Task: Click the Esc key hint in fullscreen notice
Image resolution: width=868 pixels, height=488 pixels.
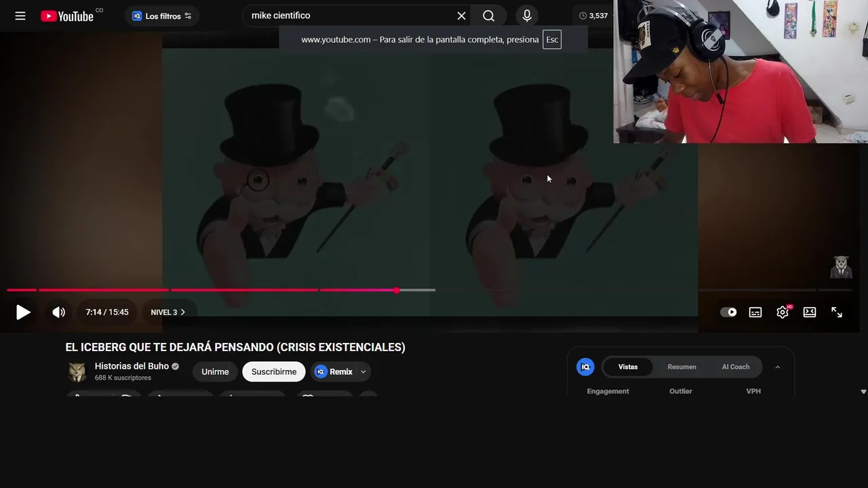Action: 552,39
